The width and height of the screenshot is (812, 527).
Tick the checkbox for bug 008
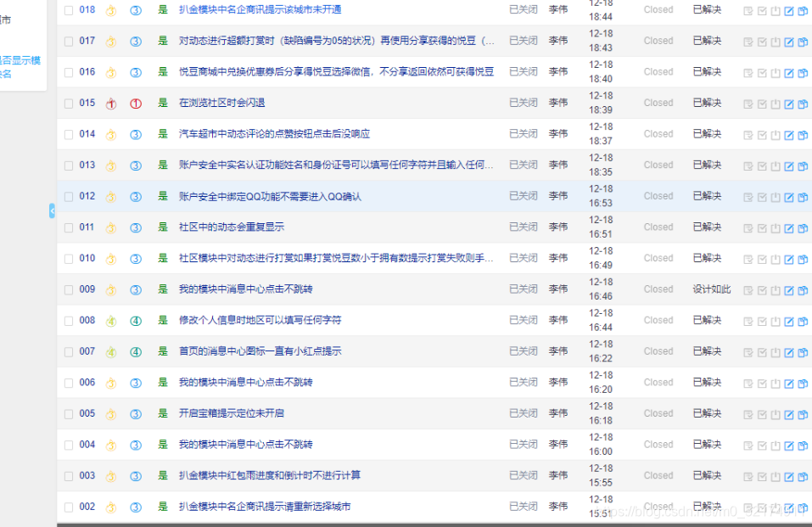click(69, 322)
